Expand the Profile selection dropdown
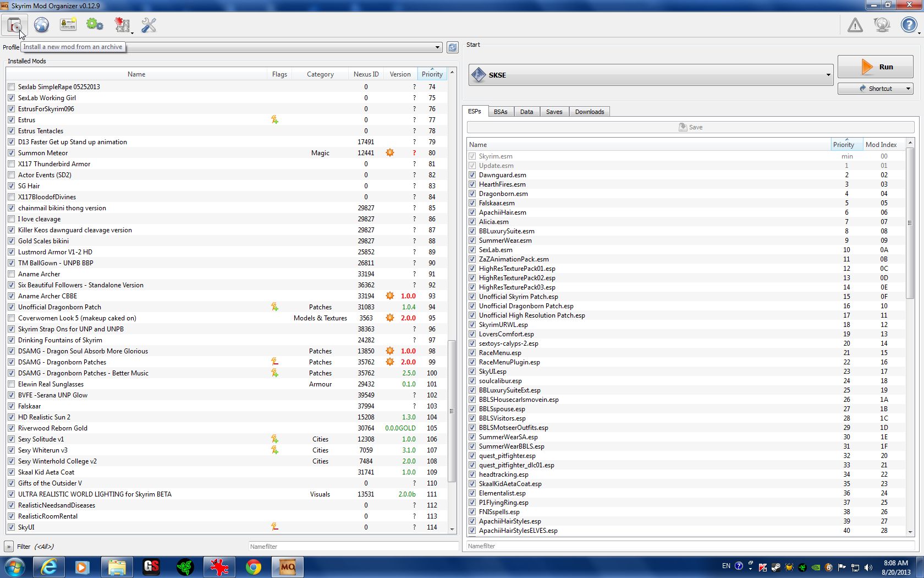Screen dimensions: 924x578 click(x=437, y=47)
